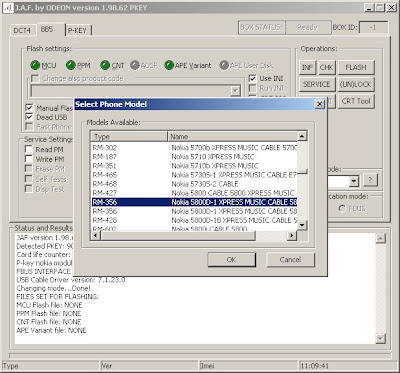Open the CRT Tool
Viewport: 400px width, 373px height.
point(356,101)
